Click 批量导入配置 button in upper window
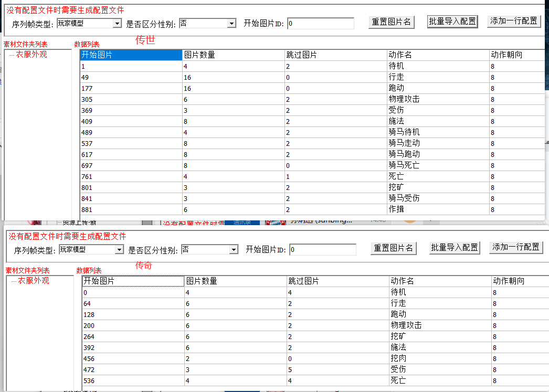Viewport: 549px width, 392px height. (x=452, y=22)
